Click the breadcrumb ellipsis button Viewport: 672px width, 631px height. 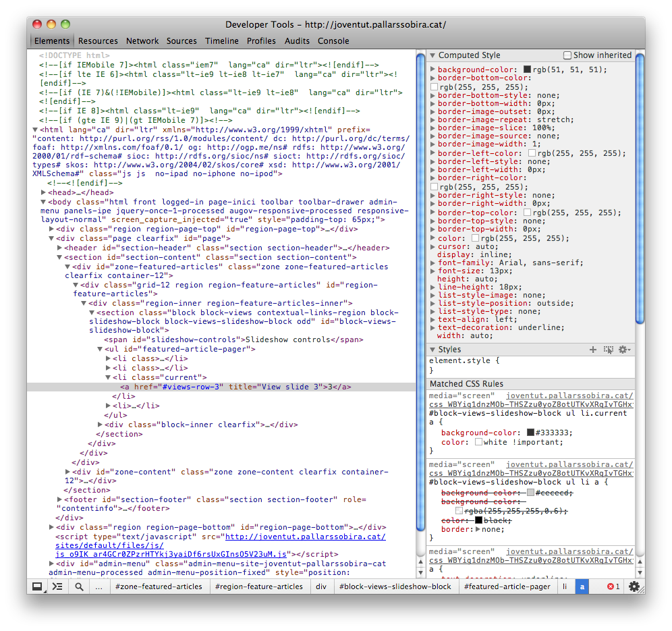99,587
